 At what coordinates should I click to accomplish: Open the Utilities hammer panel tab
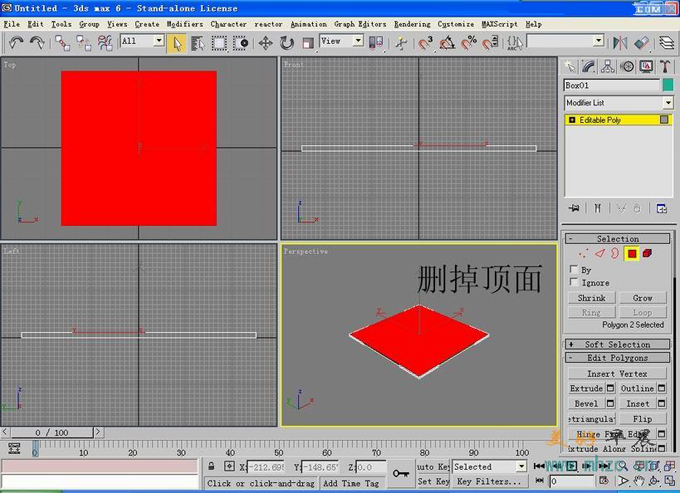pyautogui.click(x=664, y=66)
